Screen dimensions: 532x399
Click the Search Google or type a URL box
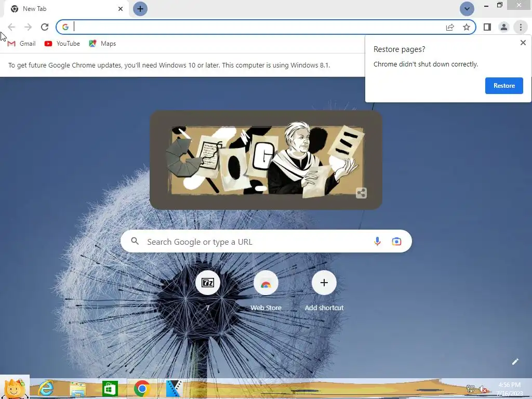click(266, 241)
